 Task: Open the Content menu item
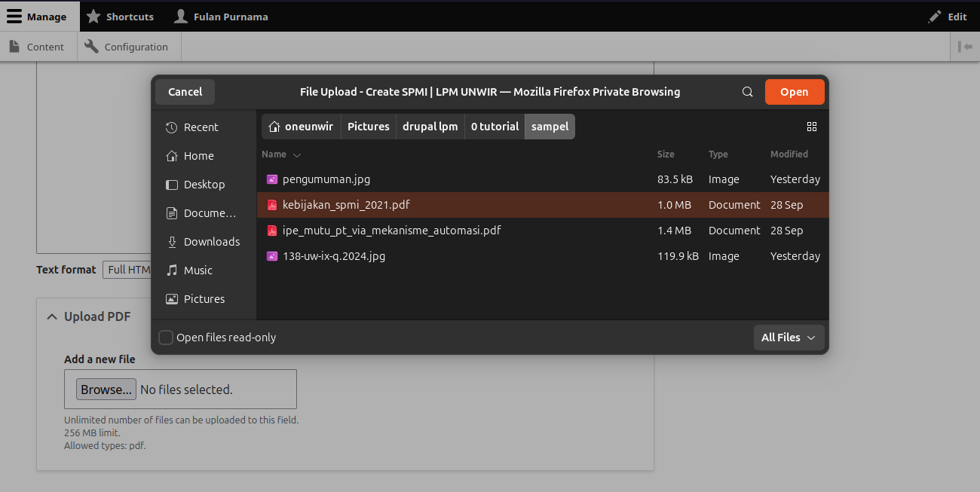click(x=37, y=47)
